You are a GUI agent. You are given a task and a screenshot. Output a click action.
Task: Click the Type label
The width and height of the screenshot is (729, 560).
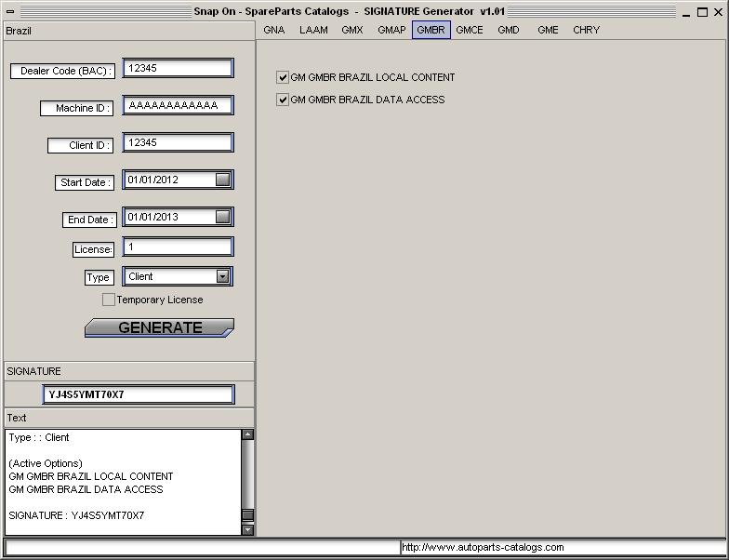coord(99,277)
